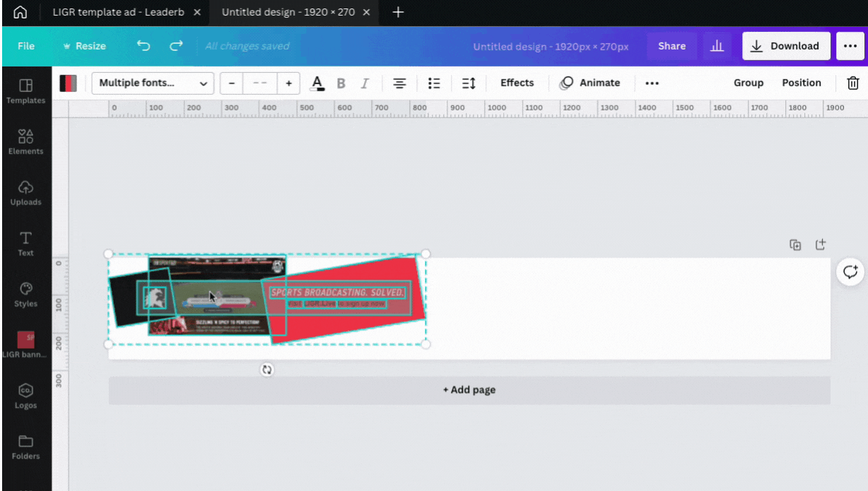Open the File menu
Image resolution: width=868 pixels, height=491 pixels.
[x=26, y=46]
